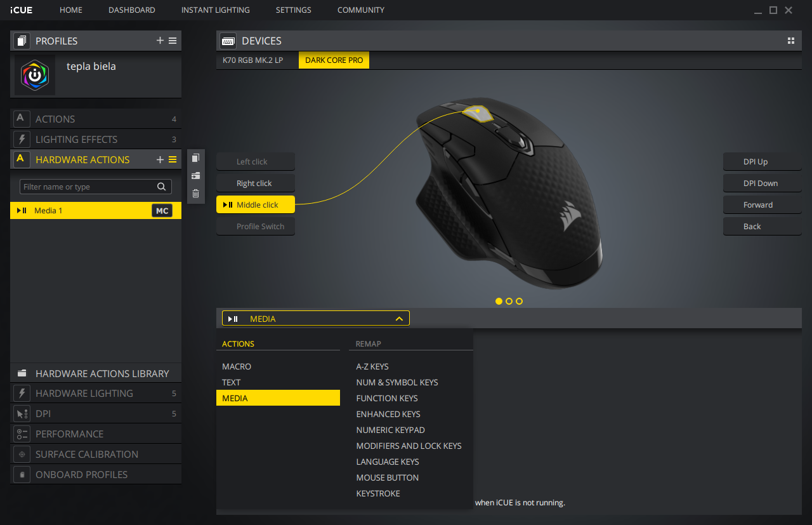This screenshot has width=812, height=525.
Task: Click the Hardware Actions section icon
Action: 22,159
